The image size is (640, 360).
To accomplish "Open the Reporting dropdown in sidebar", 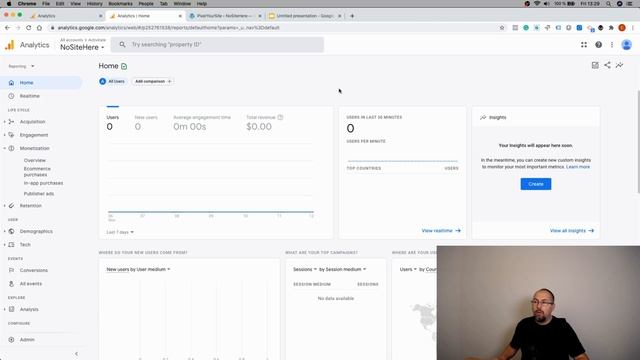I will 22,66.
